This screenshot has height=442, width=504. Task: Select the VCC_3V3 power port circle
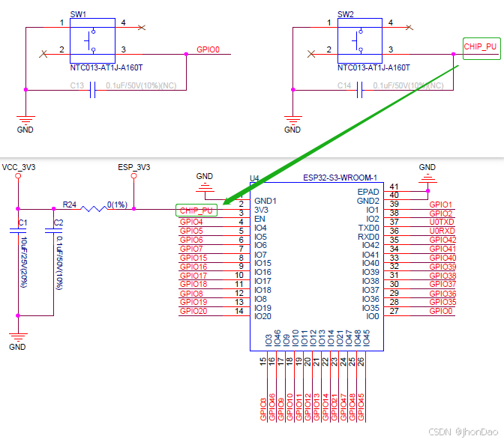18,176
